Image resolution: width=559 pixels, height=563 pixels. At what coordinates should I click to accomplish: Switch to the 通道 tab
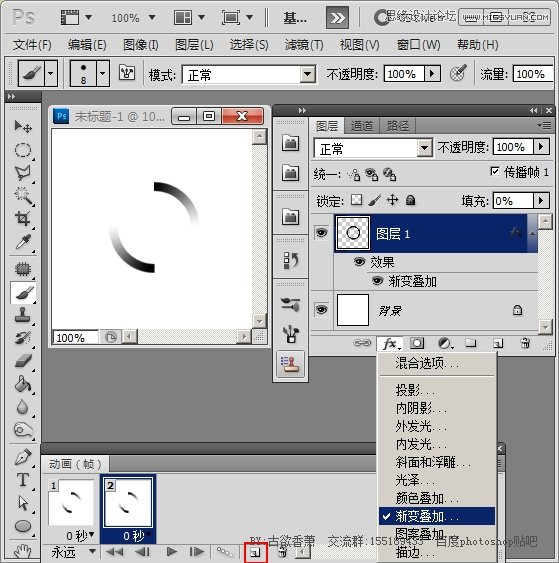[x=362, y=126]
